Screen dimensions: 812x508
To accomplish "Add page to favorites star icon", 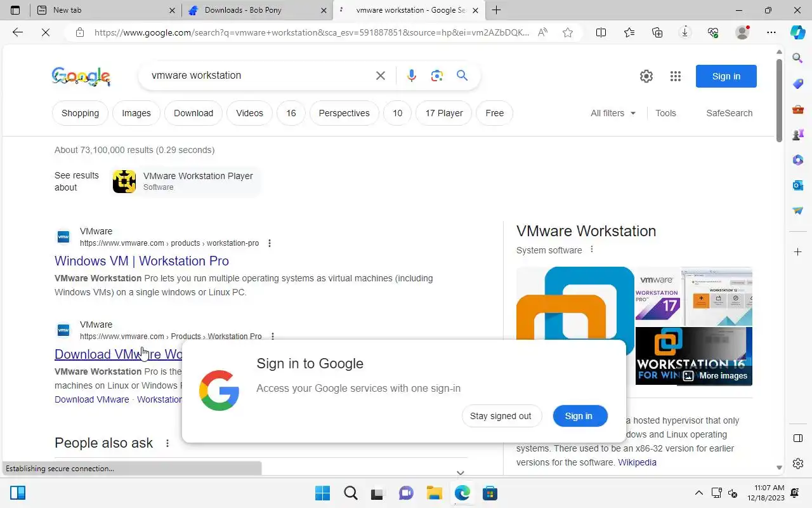I will [x=568, y=32].
